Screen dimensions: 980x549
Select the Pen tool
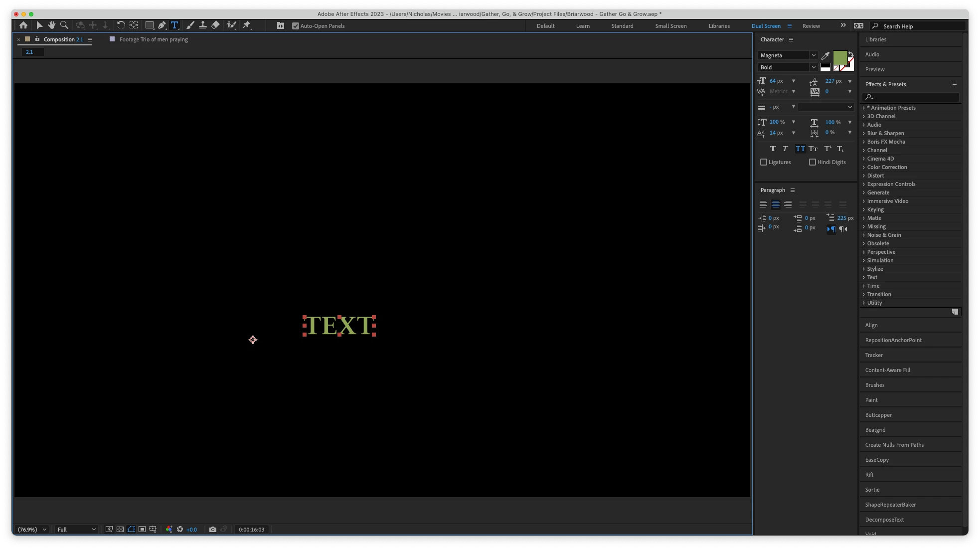coord(162,25)
